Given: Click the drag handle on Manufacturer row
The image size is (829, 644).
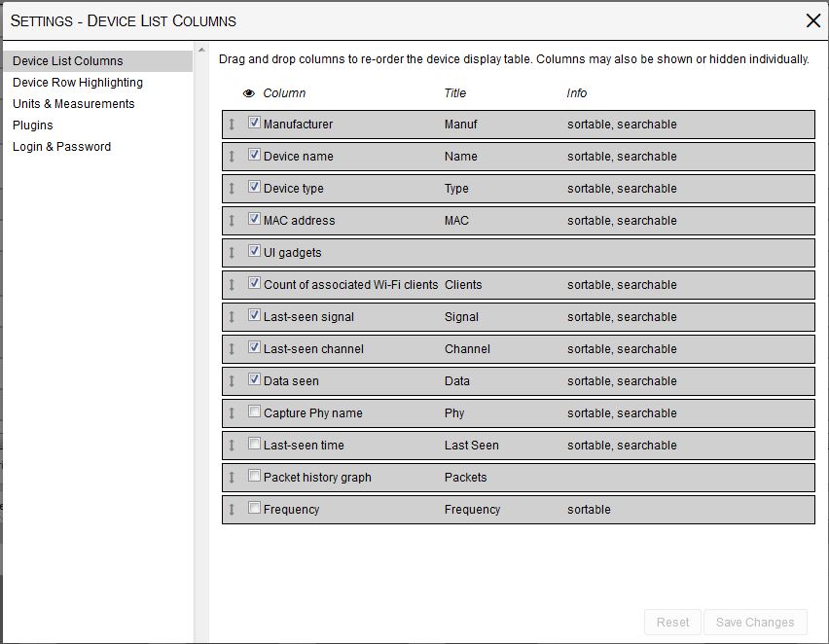Looking at the screenshot, I should 232,125.
